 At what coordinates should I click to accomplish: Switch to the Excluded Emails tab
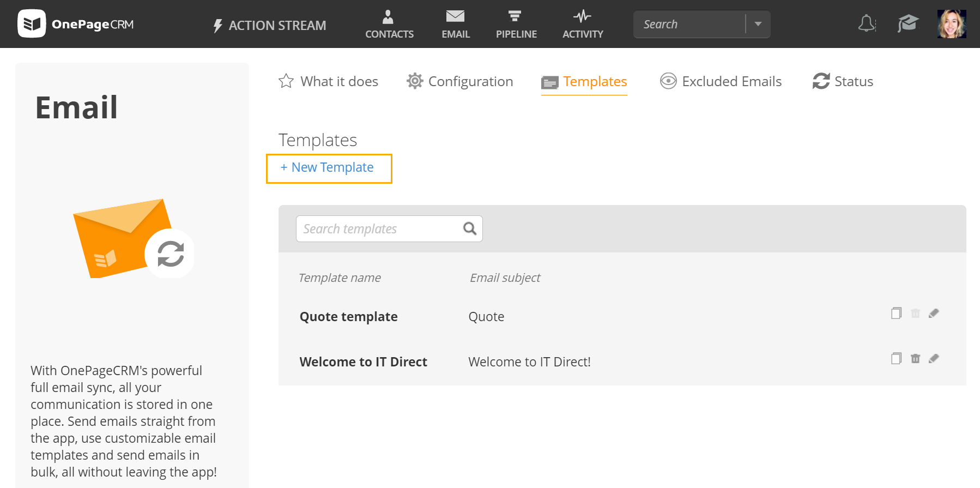(x=721, y=81)
